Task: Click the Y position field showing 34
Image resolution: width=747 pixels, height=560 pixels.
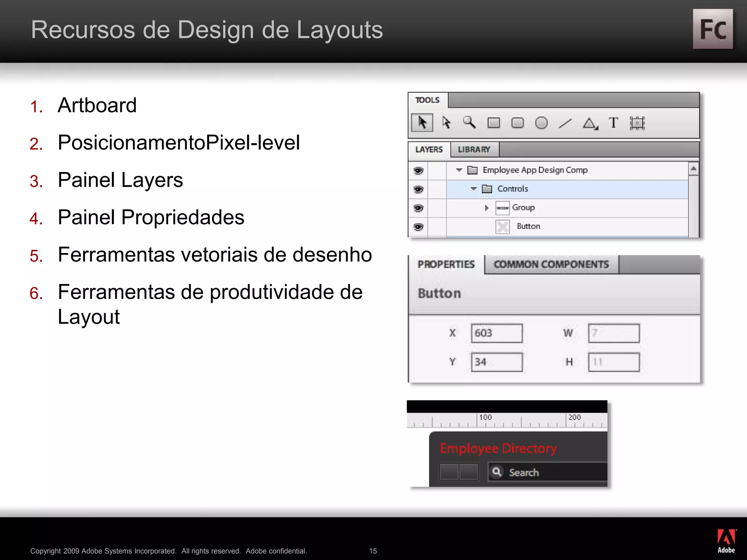Action: click(x=497, y=362)
